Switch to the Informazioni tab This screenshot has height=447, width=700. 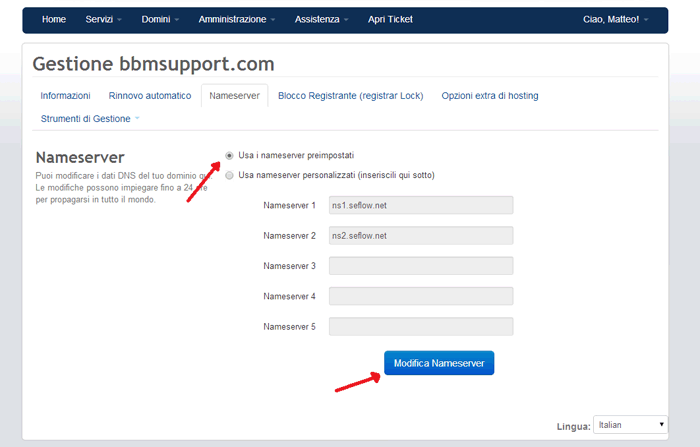tap(65, 96)
